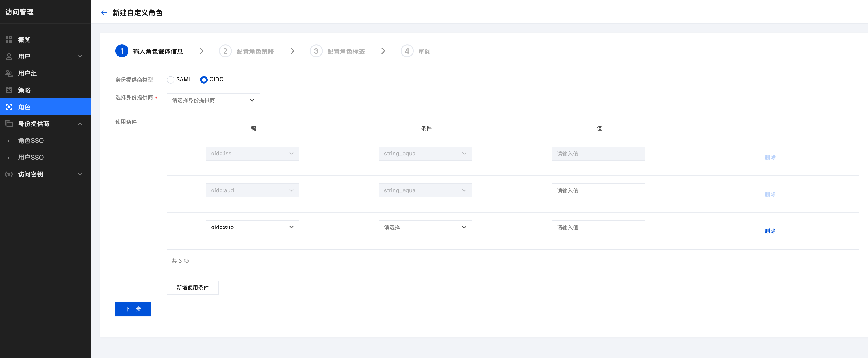
Task: Click the 用户 person icon in the sidebar
Action: pos(9,56)
